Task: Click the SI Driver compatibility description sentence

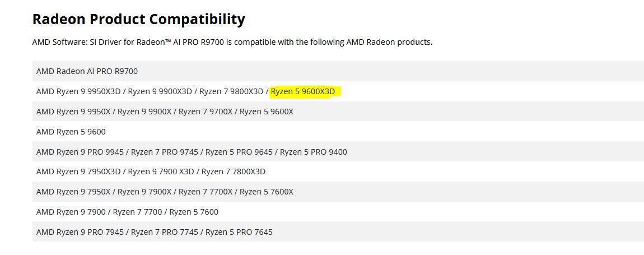Action: [x=232, y=43]
